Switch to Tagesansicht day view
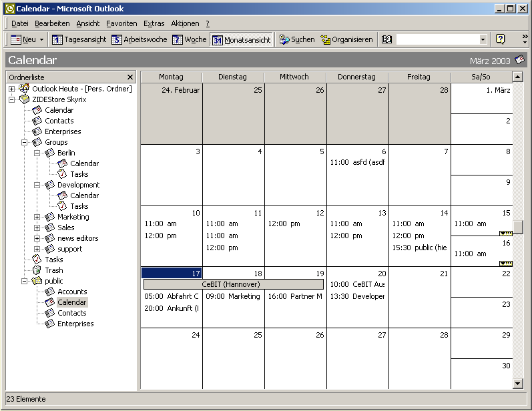This screenshot has width=532, height=411. click(x=79, y=39)
